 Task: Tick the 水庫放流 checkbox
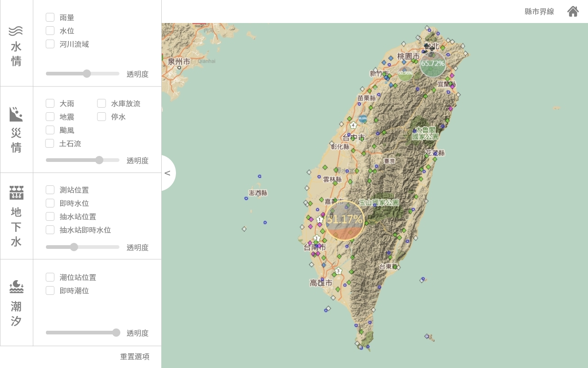(x=102, y=103)
